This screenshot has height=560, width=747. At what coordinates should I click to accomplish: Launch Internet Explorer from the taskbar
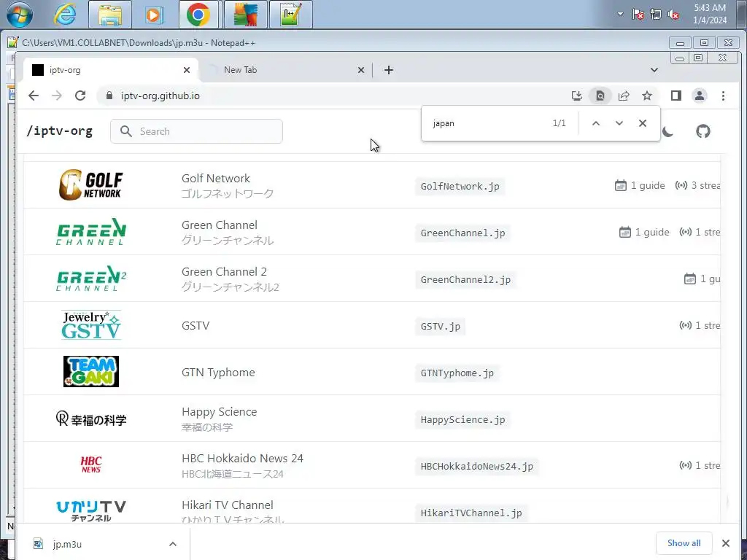65,15
